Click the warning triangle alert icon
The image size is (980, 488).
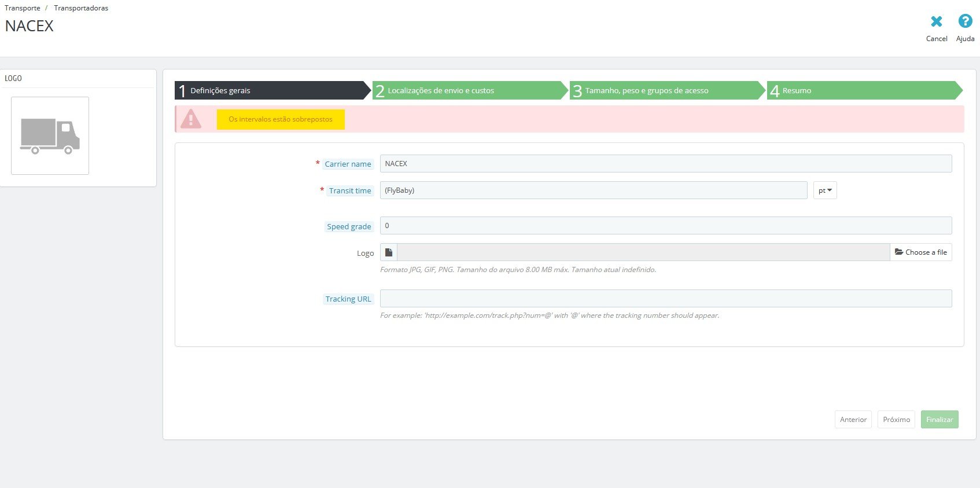pos(191,119)
